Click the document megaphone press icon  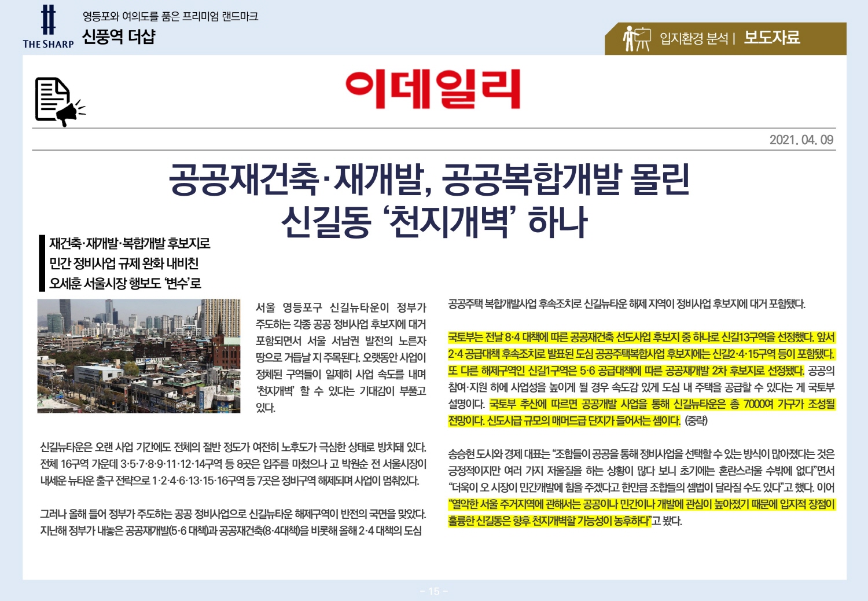coord(60,101)
